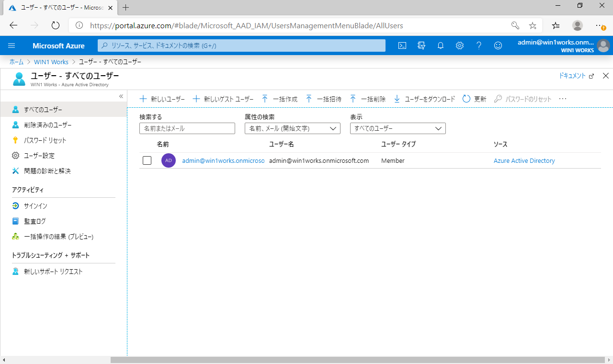Open 問題の診断と解決 in side menu
The width and height of the screenshot is (613, 364).
pyautogui.click(x=64, y=171)
